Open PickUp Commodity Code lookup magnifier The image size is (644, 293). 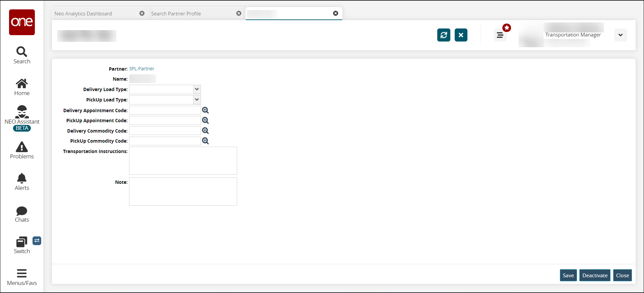coord(205,141)
